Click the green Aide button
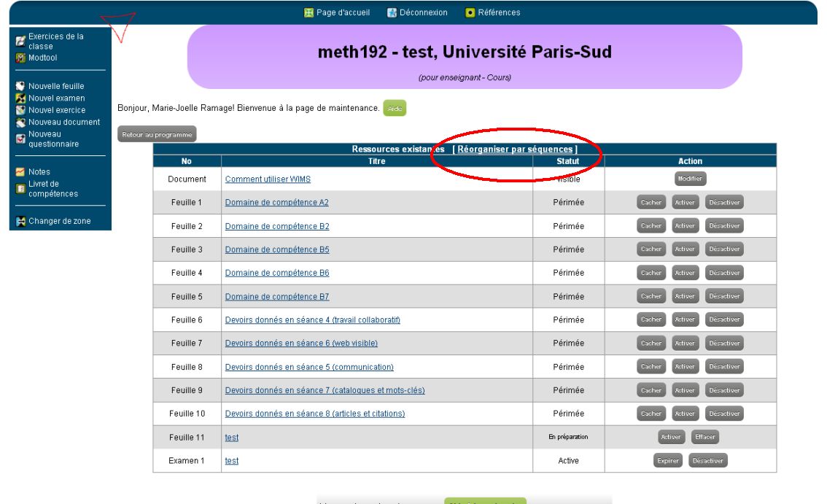This screenshot has width=827, height=504. click(x=395, y=108)
